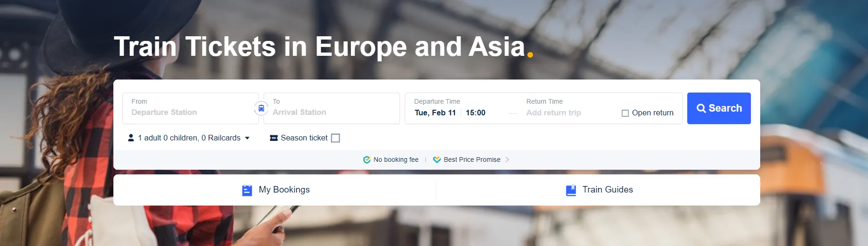Click the Departure Station input field

pyautogui.click(x=191, y=108)
